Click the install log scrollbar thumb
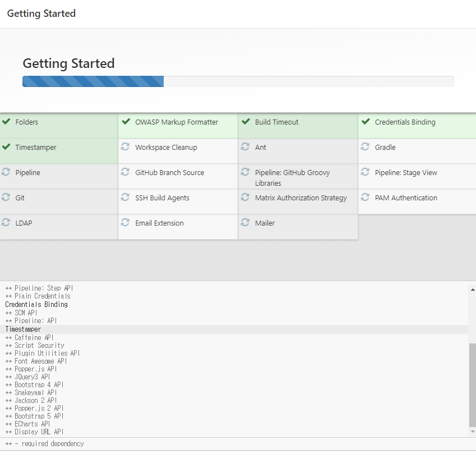 [x=473, y=385]
